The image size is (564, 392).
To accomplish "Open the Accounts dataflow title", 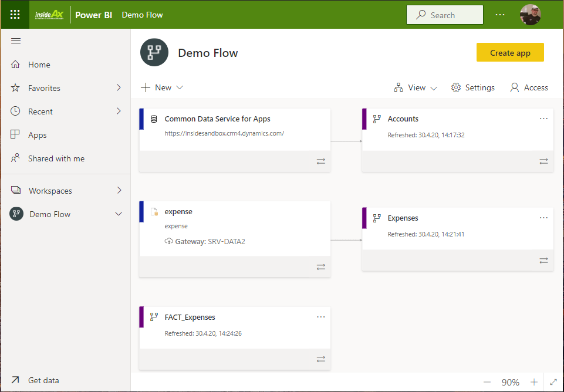I will point(403,119).
